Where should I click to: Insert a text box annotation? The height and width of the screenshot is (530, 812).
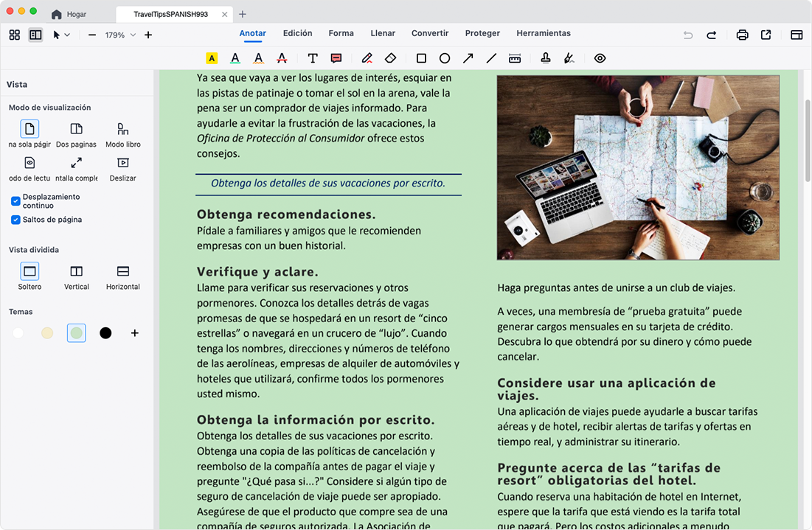click(313, 58)
